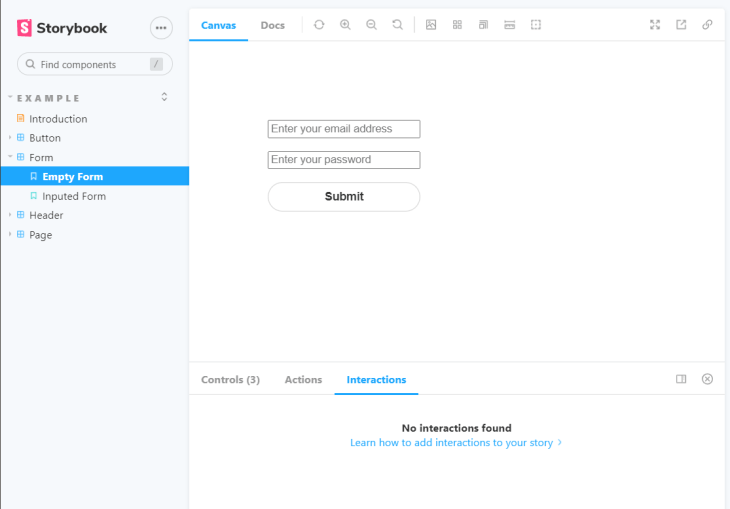The height and width of the screenshot is (509, 730).
Task: Click the remount component icon
Action: point(319,25)
